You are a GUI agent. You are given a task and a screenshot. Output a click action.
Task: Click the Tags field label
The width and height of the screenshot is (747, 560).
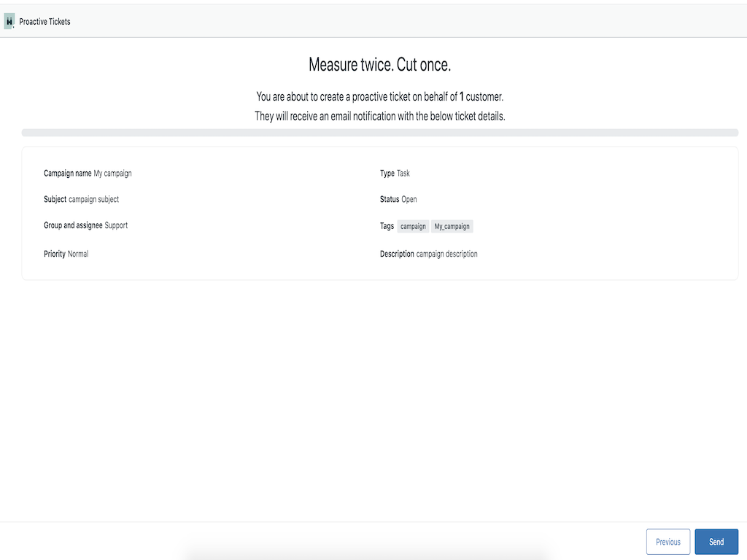pos(387,226)
